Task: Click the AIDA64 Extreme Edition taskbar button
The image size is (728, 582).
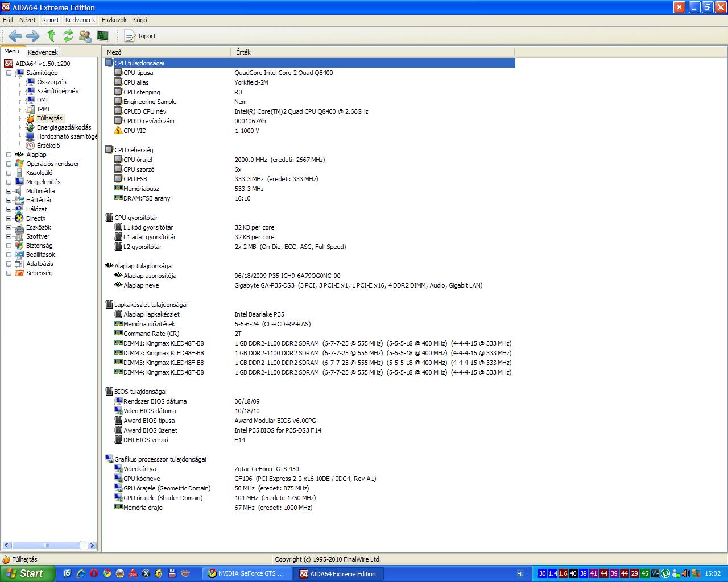Action: [338, 574]
